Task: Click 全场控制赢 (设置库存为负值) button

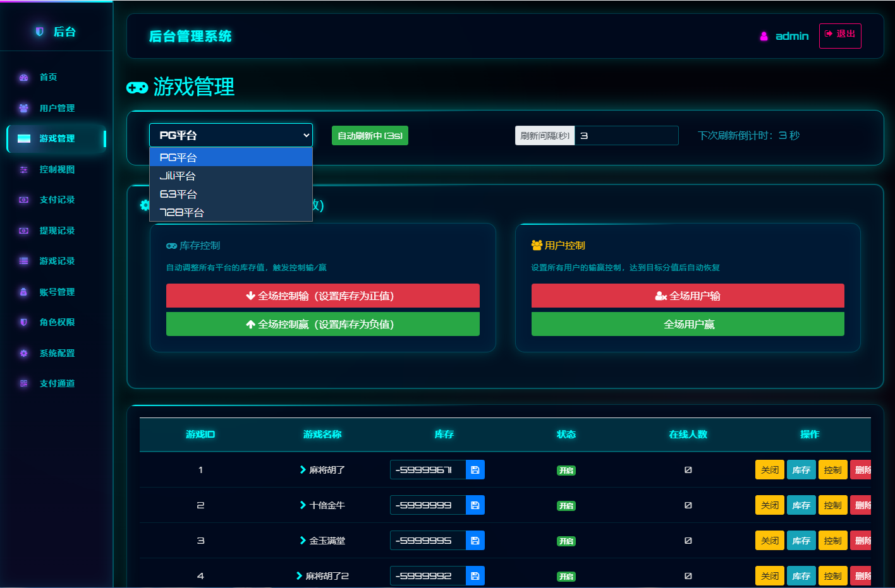Action: 323,324
